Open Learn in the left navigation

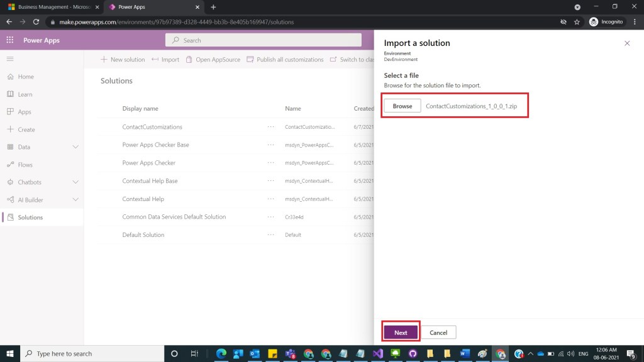point(25,94)
